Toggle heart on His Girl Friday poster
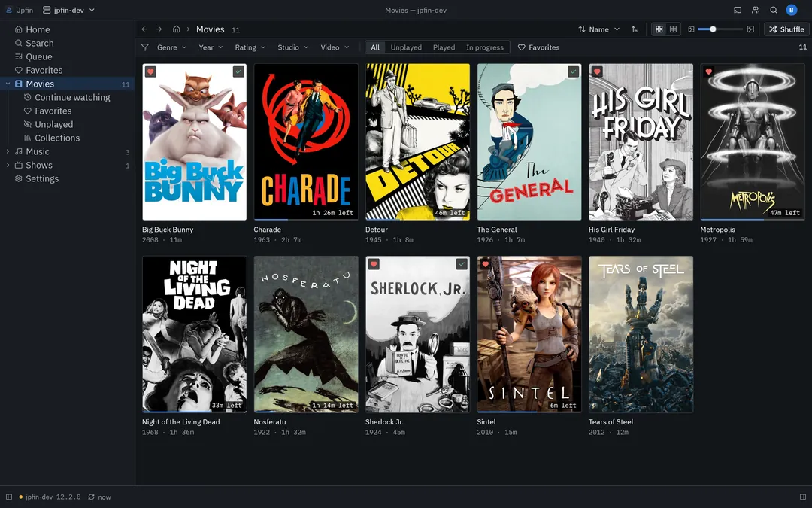812x508 pixels. click(x=596, y=71)
